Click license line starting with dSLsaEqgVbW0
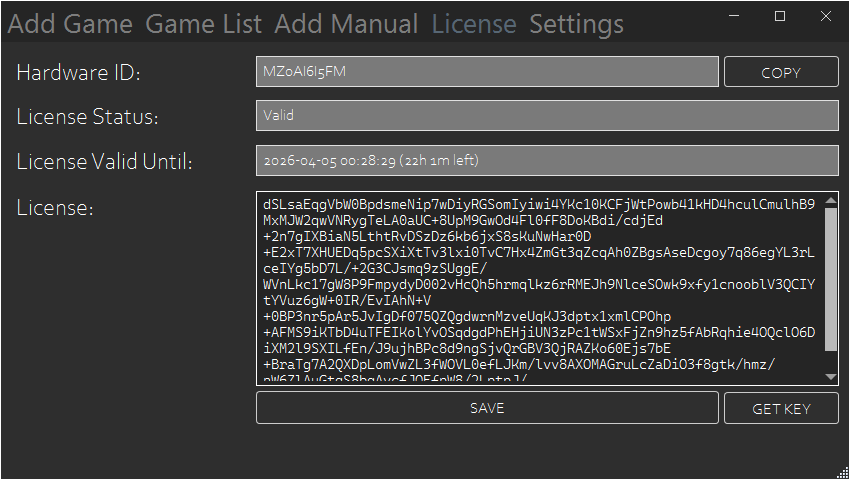Screen dimensions: 850x480 (539, 204)
